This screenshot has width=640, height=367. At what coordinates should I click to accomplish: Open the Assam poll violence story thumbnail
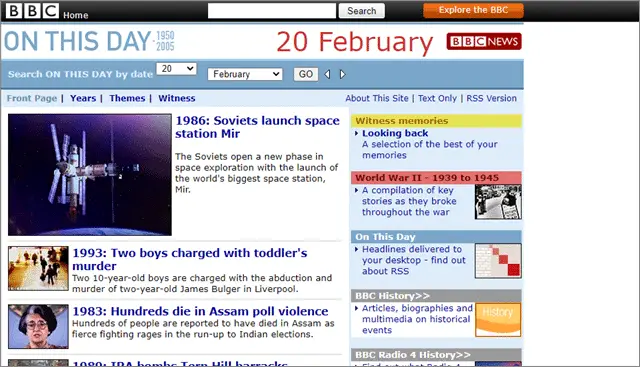[38, 326]
